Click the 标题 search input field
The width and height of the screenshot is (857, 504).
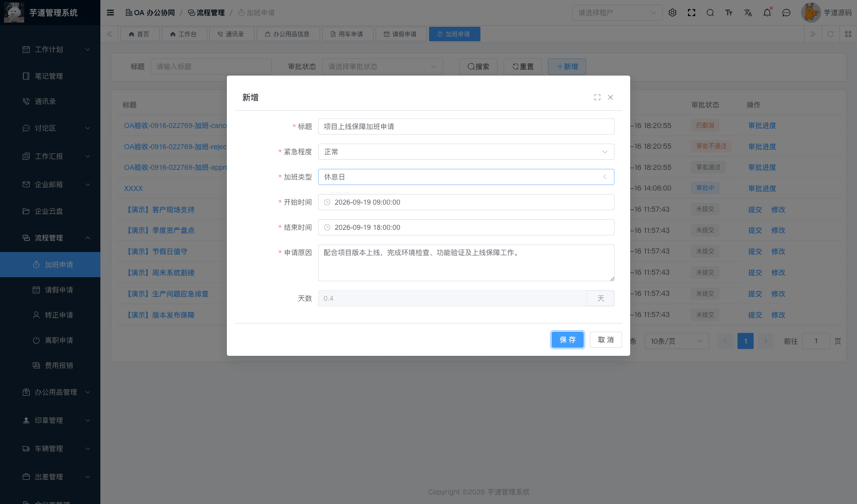[x=211, y=67]
